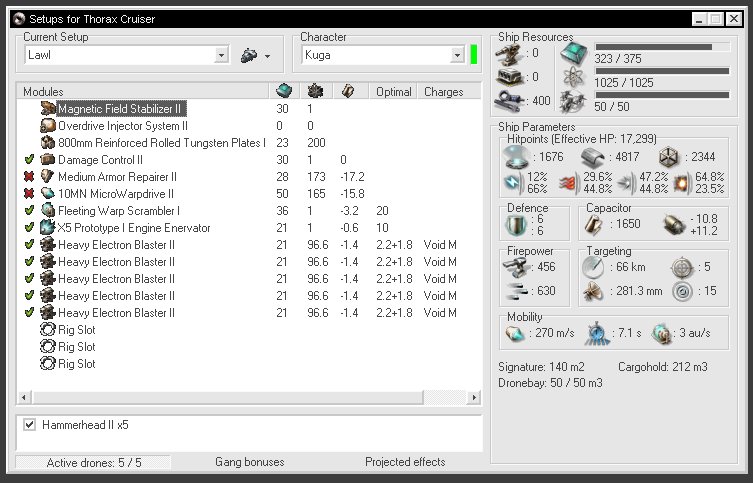Switch to the Gang bonuses tab
Screen dimensions: 753x483
pos(250,462)
